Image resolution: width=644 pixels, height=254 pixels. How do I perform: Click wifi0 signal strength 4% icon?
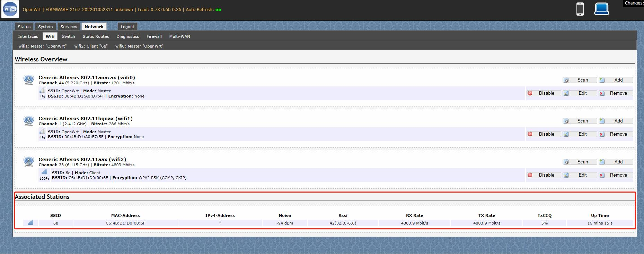click(x=42, y=91)
